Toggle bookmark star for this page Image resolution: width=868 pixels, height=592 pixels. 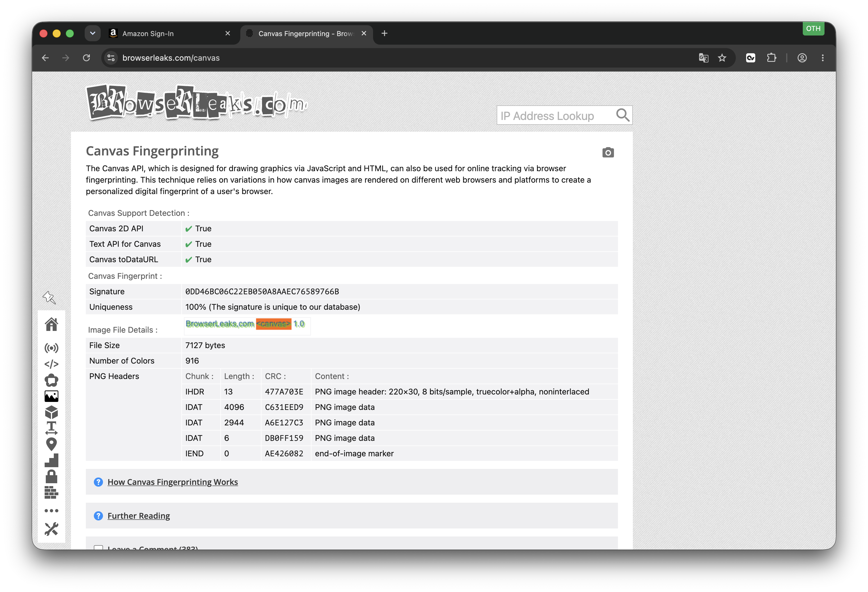[x=722, y=58]
